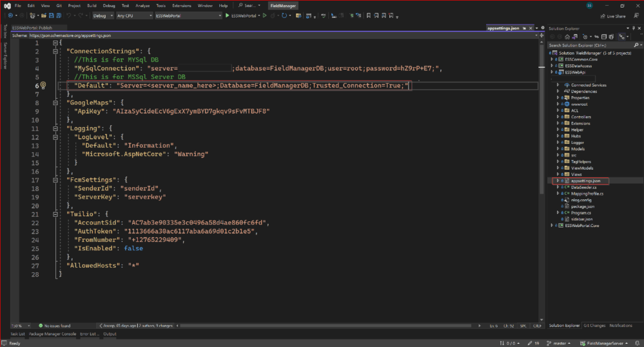
Task: Click Solution Explorer Home icon
Action: tap(567, 36)
